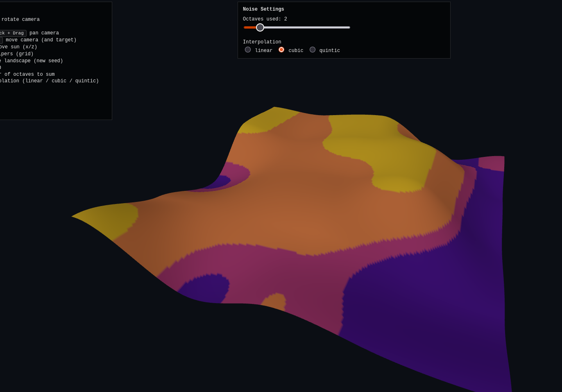Click the 'Octaves used: 2' label

(265, 19)
